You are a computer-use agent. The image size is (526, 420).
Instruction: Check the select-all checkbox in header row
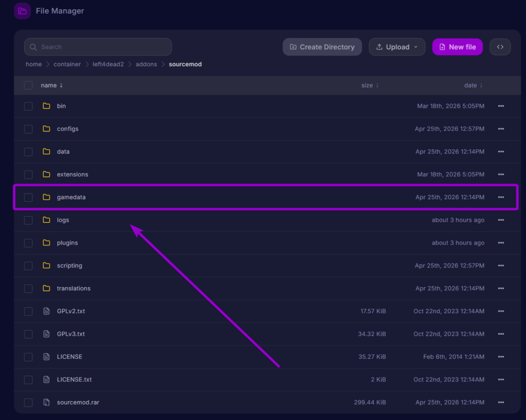coord(28,85)
